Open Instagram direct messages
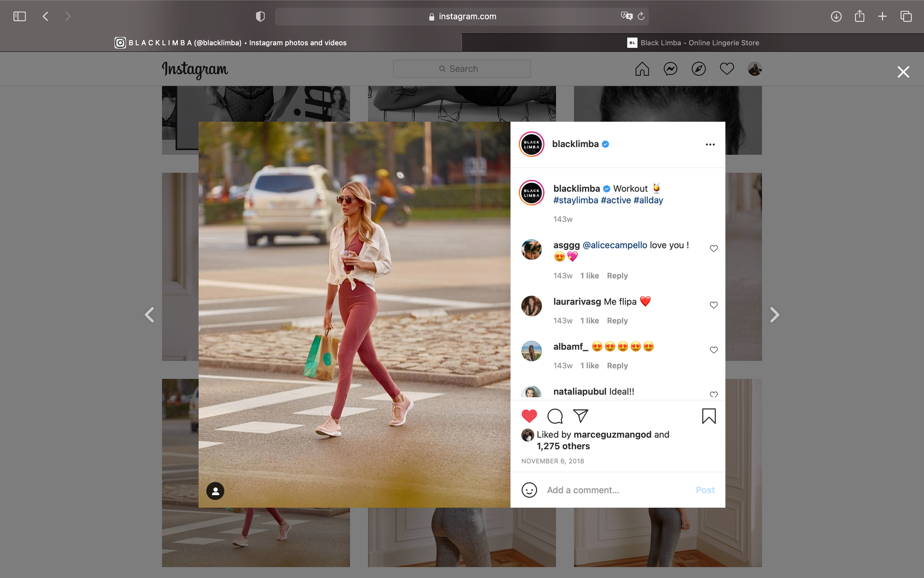This screenshot has height=578, width=924. tap(670, 69)
